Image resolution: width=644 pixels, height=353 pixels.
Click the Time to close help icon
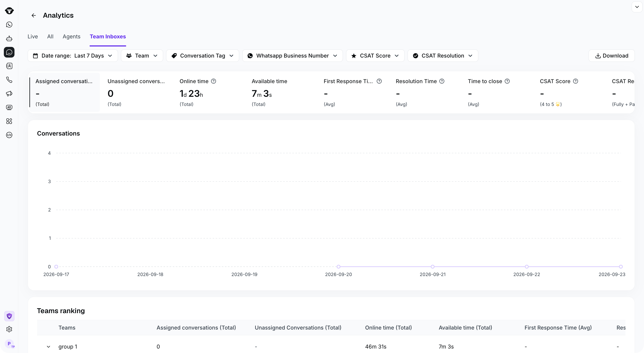[x=507, y=81]
